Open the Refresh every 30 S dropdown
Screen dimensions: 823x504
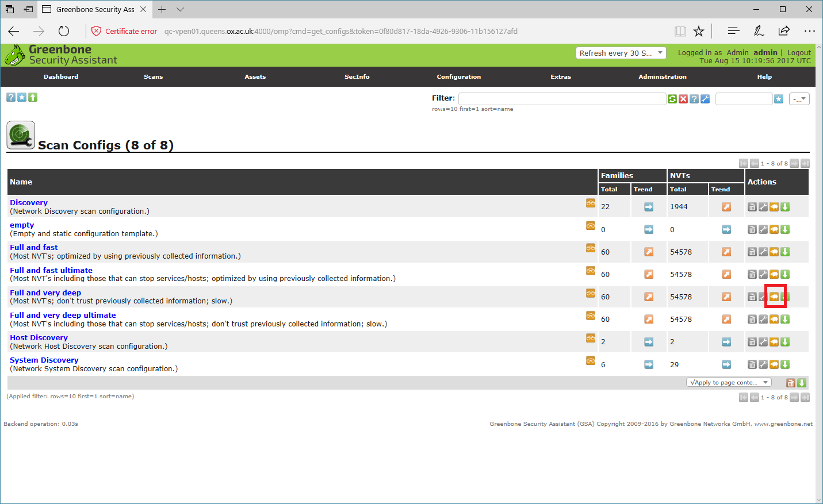[x=621, y=53]
